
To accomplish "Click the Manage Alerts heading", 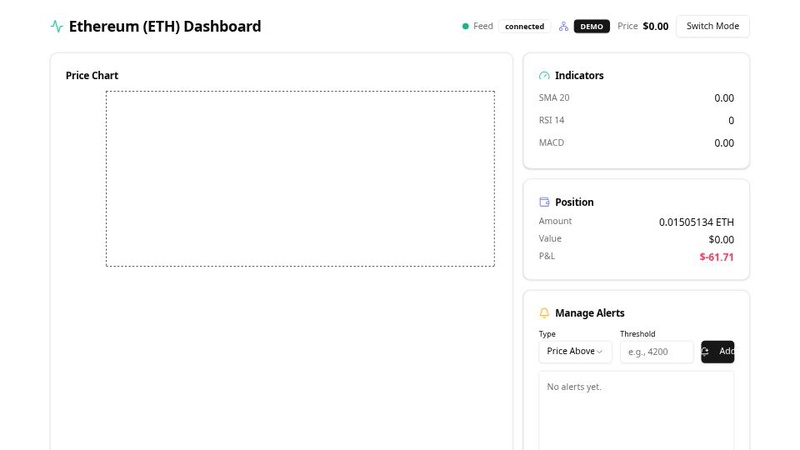I will [589, 313].
